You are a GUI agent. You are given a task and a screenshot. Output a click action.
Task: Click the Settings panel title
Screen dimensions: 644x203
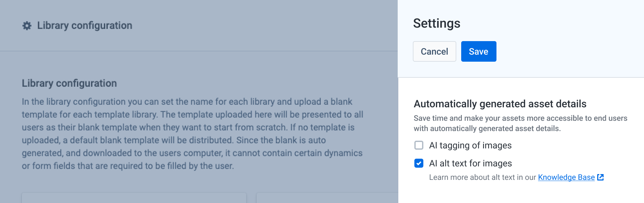437,23
